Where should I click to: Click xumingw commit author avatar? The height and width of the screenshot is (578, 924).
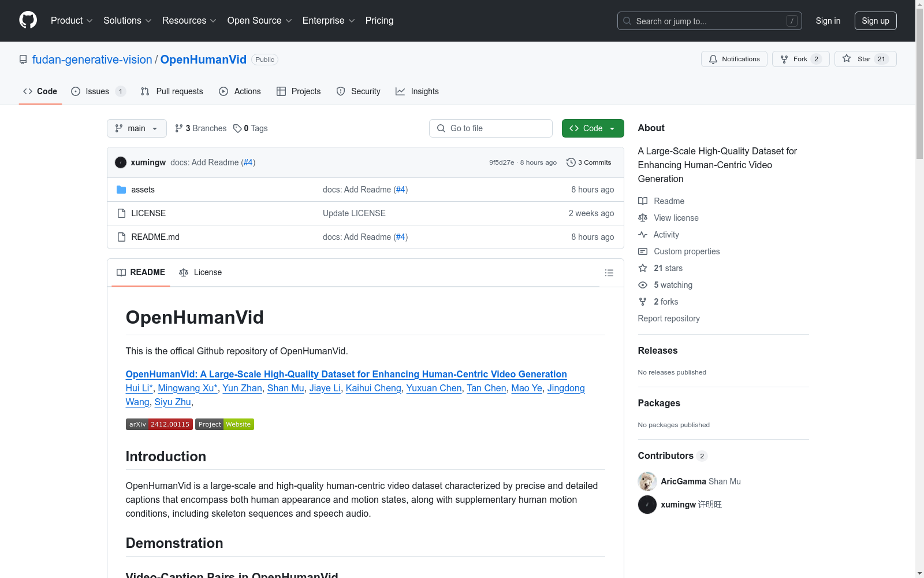[x=121, y=162]
